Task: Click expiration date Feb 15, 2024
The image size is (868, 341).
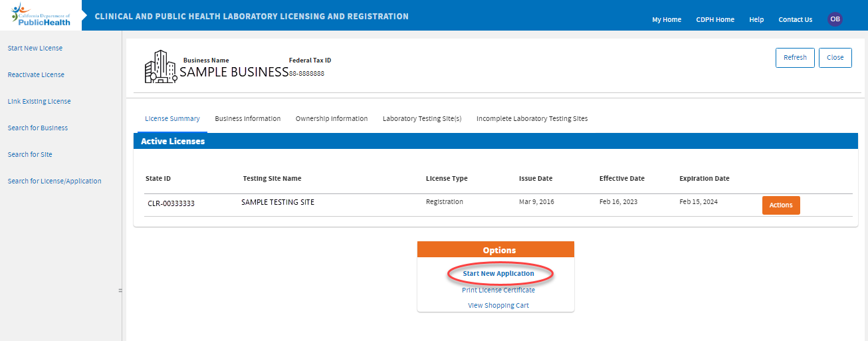Action: pos(699,201)
